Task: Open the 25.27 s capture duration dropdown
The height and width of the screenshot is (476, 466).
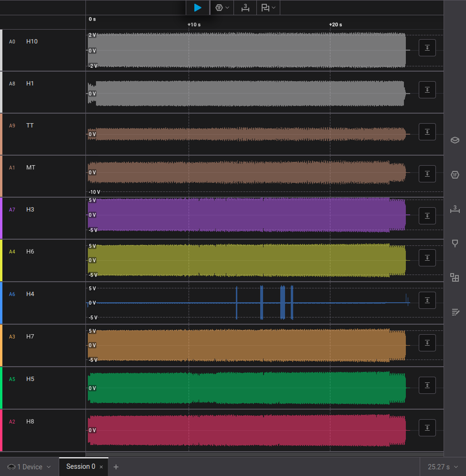Action: [443, 467]
